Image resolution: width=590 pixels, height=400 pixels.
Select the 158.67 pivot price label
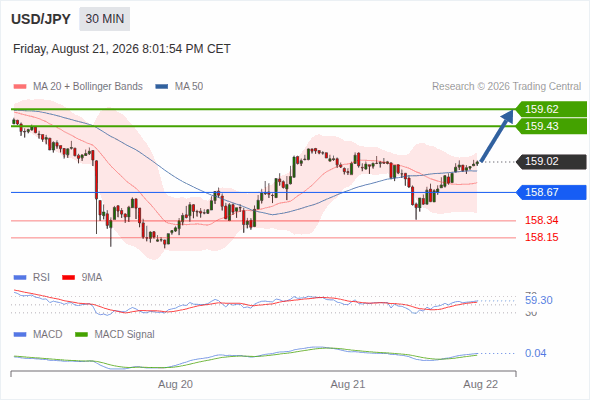551,192
